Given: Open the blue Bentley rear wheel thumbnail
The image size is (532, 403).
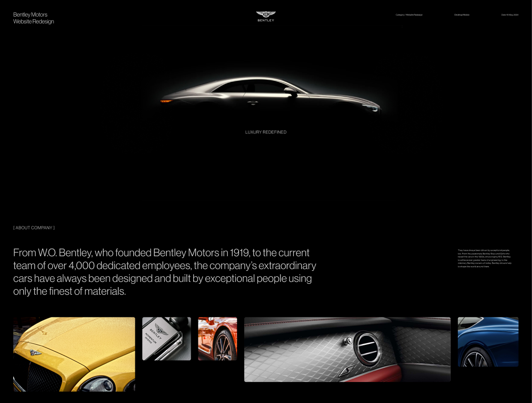Looking at the screenshot, I should point(488,342).
